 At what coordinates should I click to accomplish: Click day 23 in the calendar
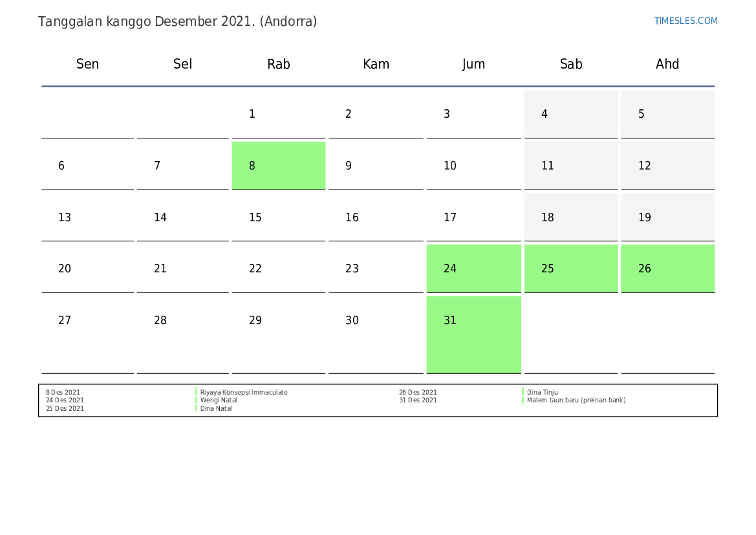[376, 268]
